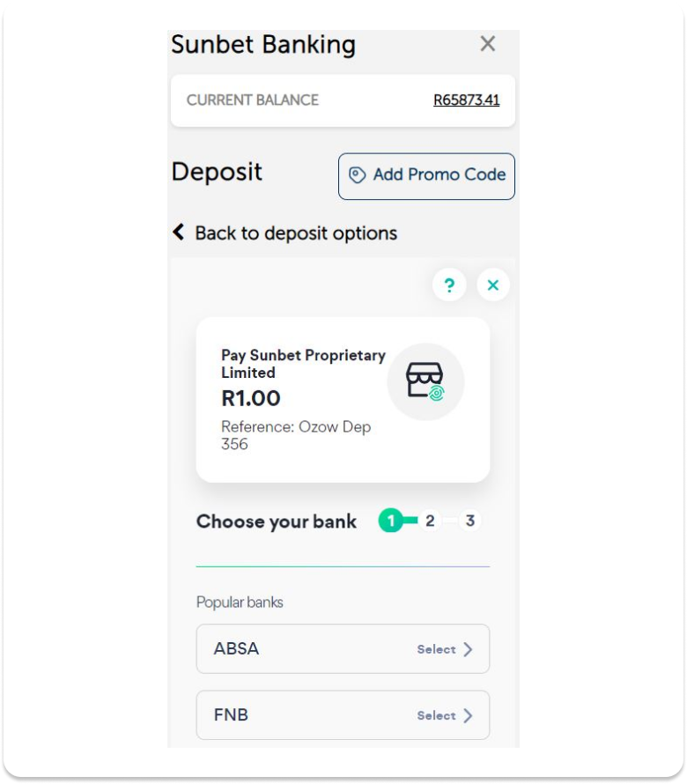Click the Select chevron on ABSA row
Screen dimensions: 687x784
pos(468,649)
